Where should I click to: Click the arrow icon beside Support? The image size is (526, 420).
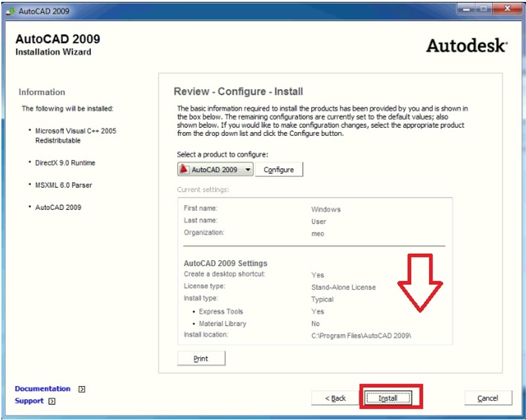click(x=52, y=401)
